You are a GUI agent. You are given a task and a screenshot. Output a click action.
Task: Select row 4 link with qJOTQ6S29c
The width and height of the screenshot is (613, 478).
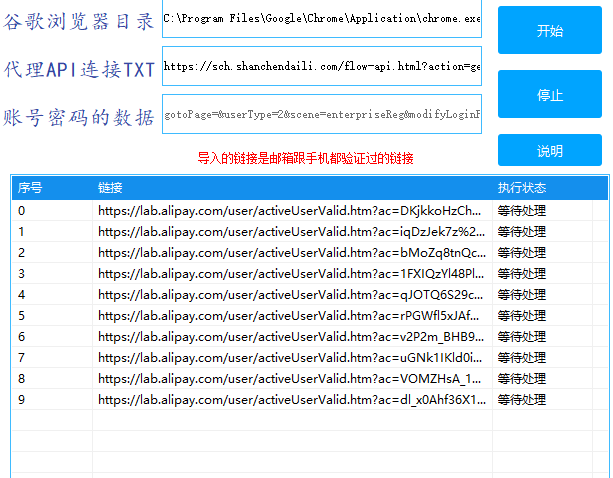click(x=290, y=295)
